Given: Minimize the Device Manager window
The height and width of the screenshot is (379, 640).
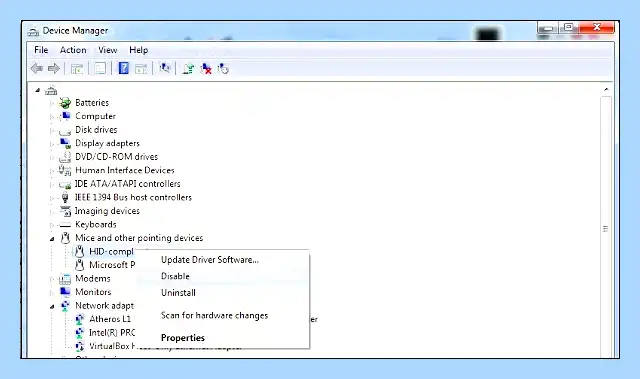Looking at the screenshot, I should [x=547, y=28].
